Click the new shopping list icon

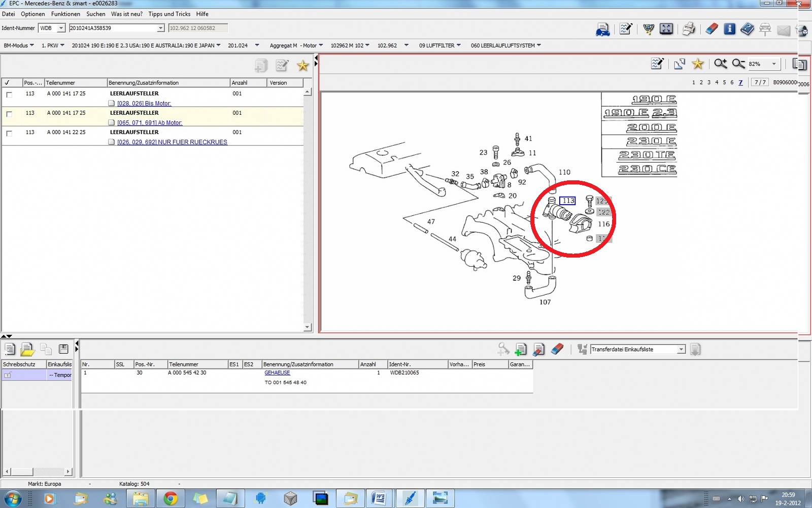click(10, 349)
